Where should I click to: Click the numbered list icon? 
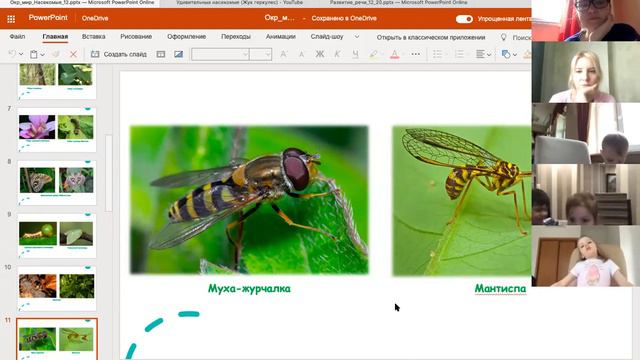pyautogui.click(x=459, y=54)
